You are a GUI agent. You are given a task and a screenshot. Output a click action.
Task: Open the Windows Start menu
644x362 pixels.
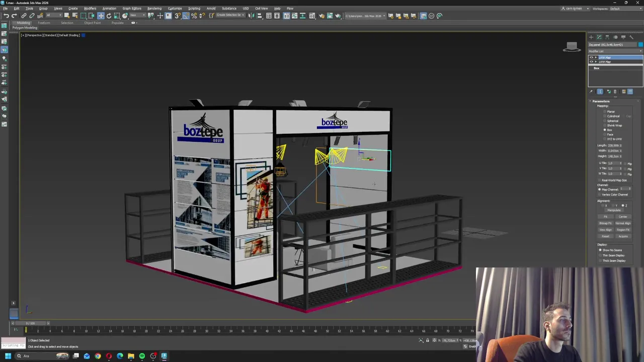pos(8,356)
